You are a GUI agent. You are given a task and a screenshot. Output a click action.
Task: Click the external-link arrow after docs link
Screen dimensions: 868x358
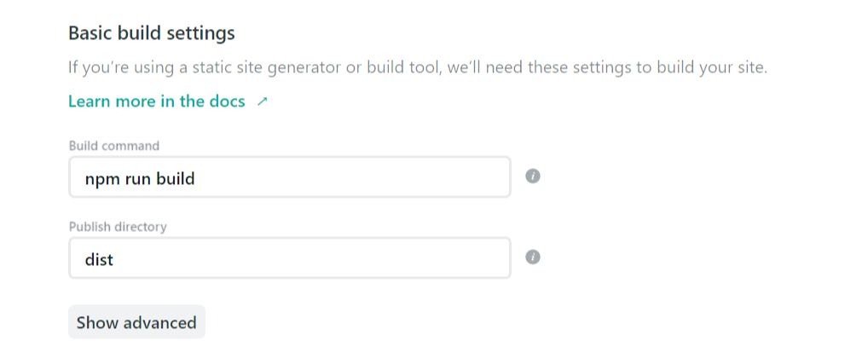(x=262, y=101)
